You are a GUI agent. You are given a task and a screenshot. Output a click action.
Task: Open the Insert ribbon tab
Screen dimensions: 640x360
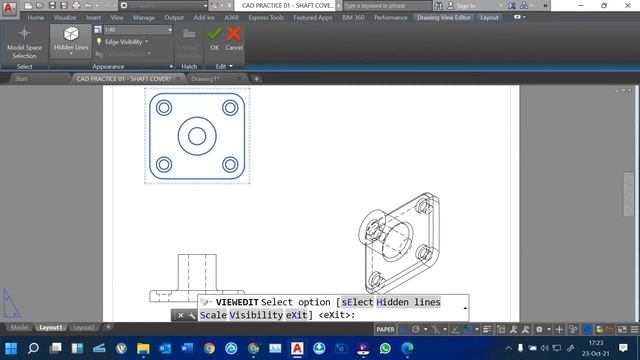(x=93, y=18)
